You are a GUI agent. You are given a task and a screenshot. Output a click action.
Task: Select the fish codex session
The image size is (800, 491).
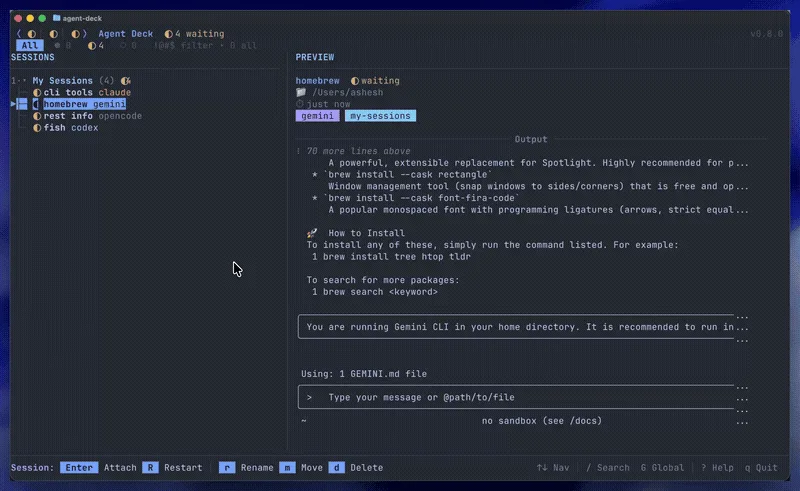click(66, 128)
